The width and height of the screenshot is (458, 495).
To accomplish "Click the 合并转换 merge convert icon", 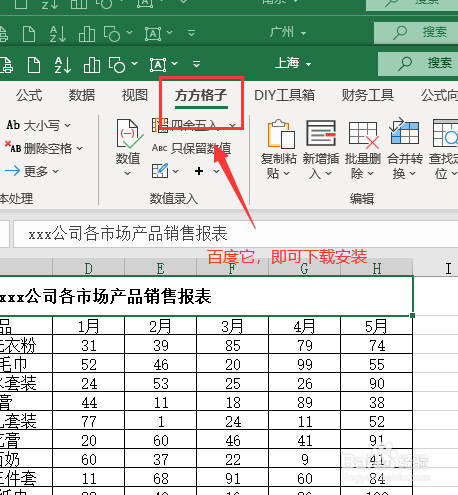I will 404,132.
